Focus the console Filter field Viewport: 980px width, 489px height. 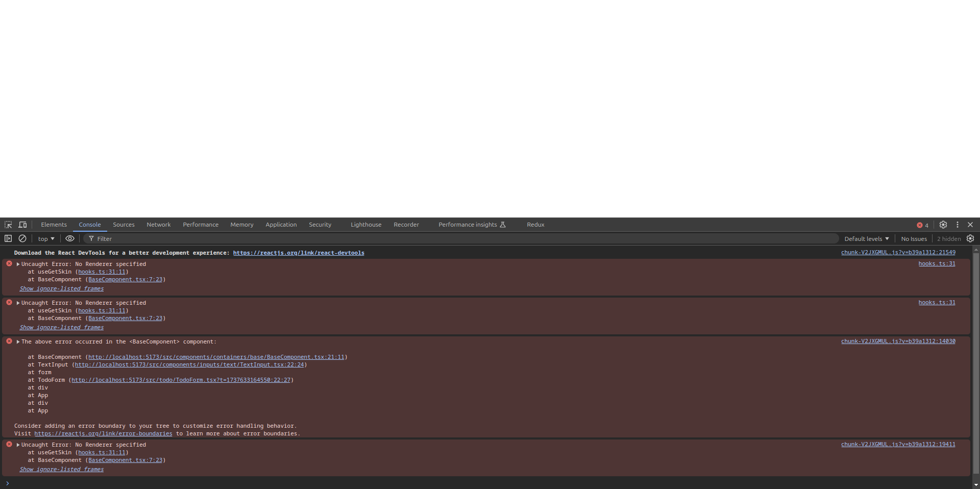click(462, 239)
